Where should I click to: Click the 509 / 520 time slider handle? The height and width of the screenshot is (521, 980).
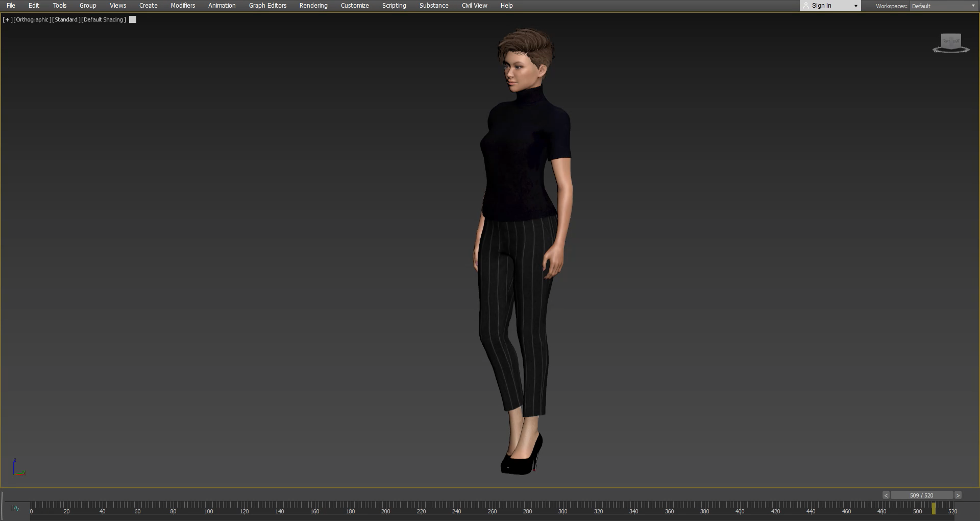click(921, 495)
